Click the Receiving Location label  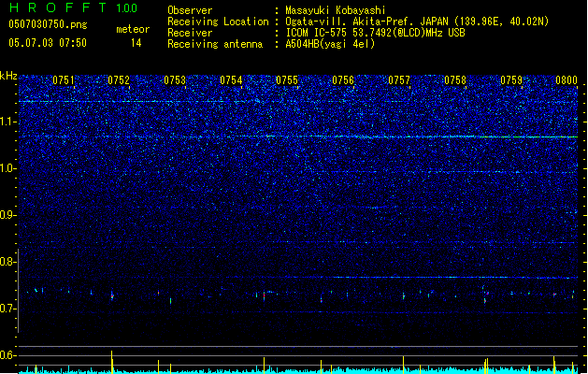coord(218,22)
